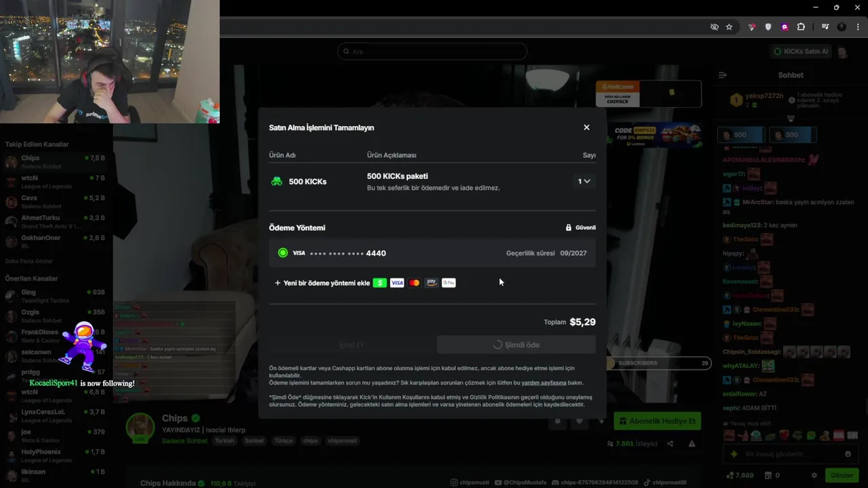868x488 pixels.
Task: Open the sparkle KICKs icon in message box
Action: click(x=734, y=454)
